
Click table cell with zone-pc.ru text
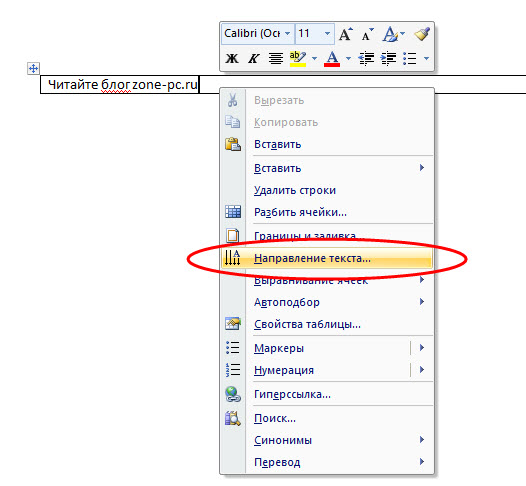(x=120, y=85)
